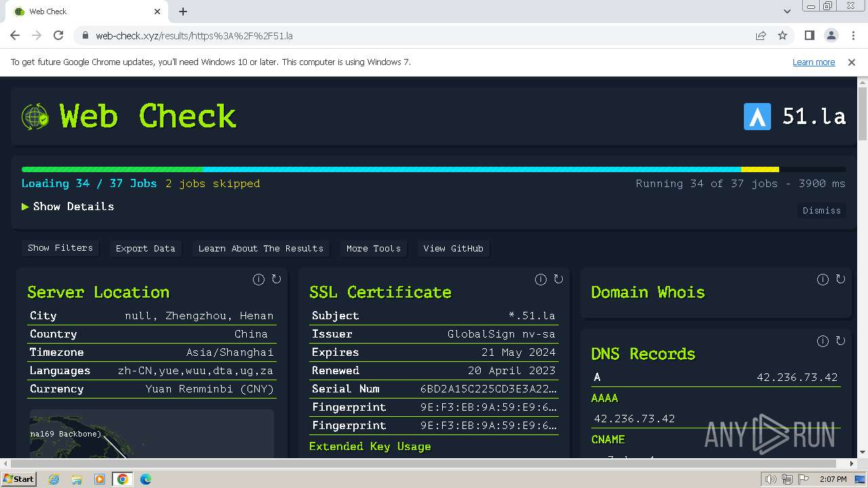Click the Show Filters button
The image size is (868, 488).
tap(60, 248)
